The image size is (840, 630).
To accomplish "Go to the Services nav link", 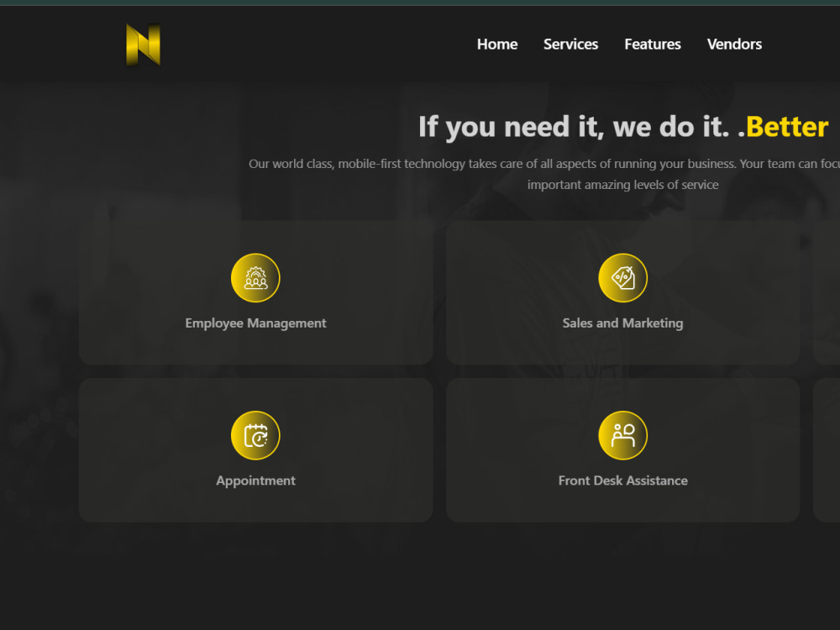I will (570, 44).
